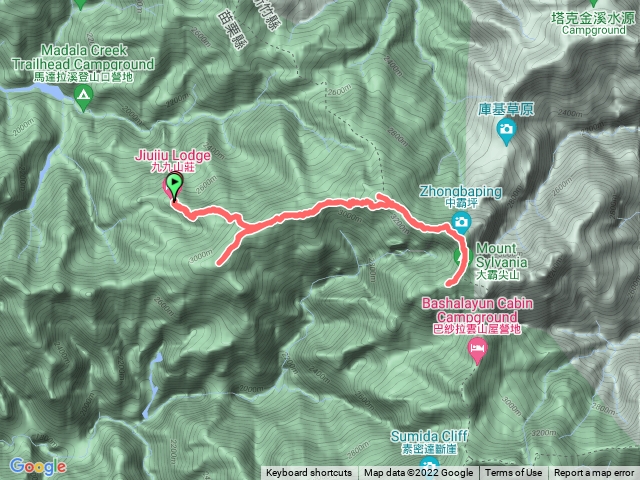Viewport: 640px width, 480px height.
Task: Click the Bashalayun Cabin Campground label
Action: click(x=477, y=316)
